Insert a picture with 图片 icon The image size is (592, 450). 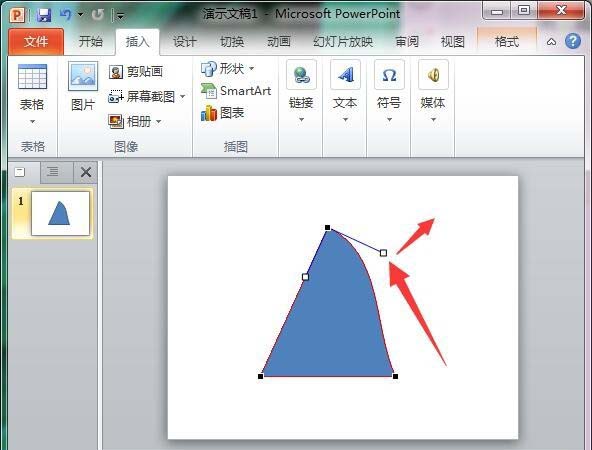pyautogui.click(x=83, y=76)
